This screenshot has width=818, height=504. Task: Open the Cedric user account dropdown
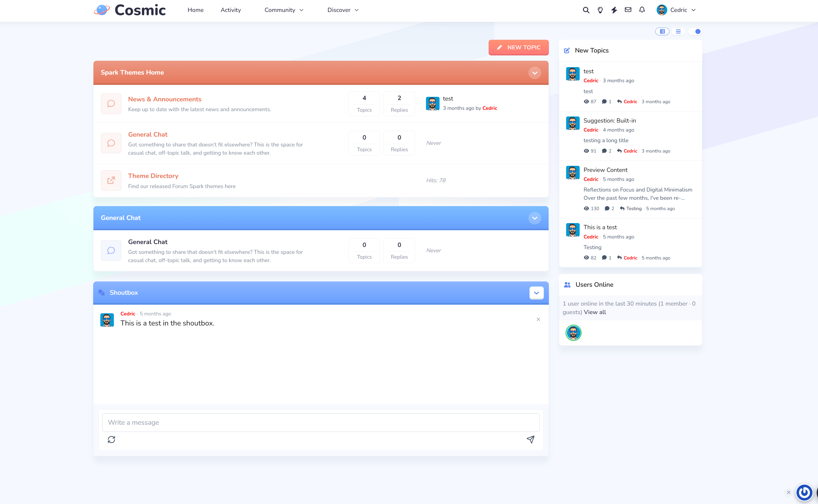pyautogui.click(x=676, y=10)
